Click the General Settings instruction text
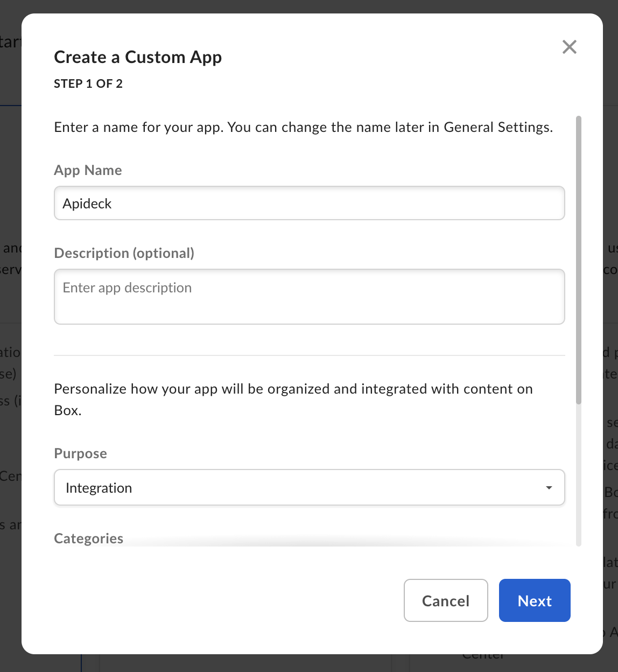Screen dimensions: 618x672 (x=303, y=127)
